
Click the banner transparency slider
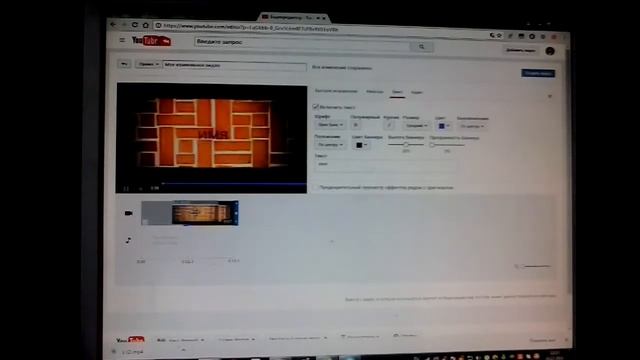(447, 145)
